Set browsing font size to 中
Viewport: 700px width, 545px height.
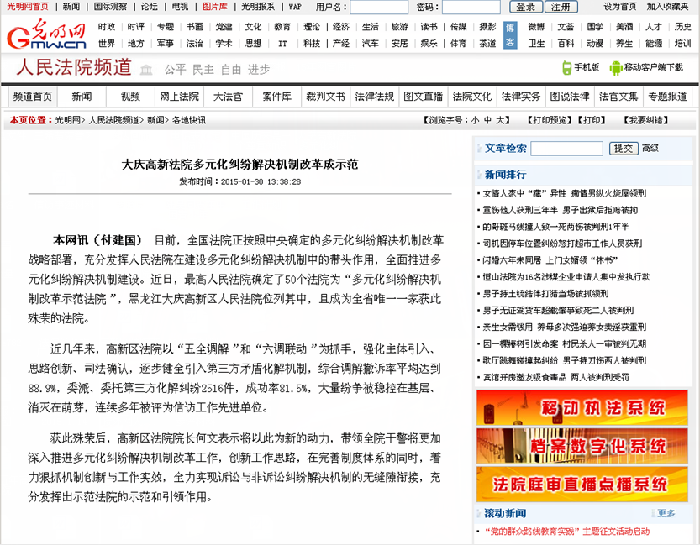click(488, 120)
